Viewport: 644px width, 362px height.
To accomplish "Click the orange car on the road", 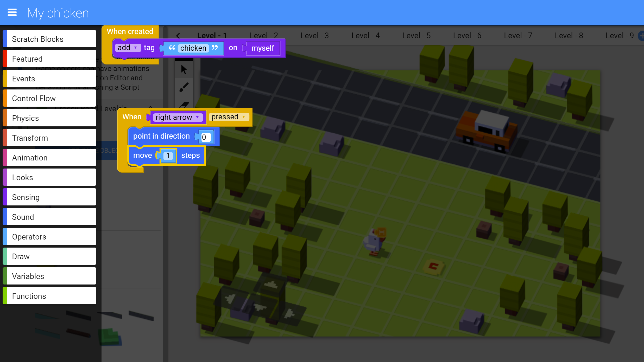I will (486, 131).
